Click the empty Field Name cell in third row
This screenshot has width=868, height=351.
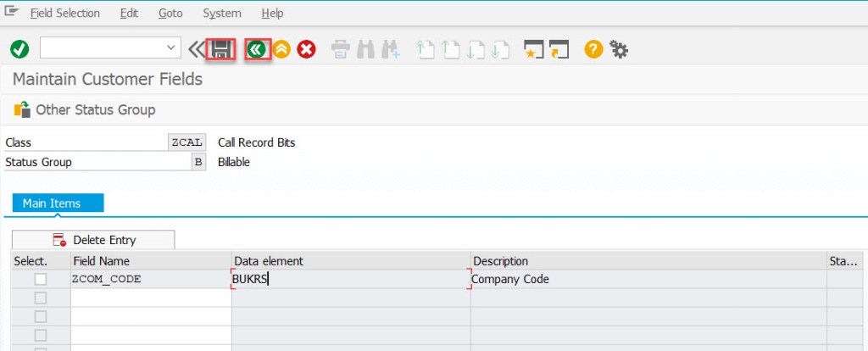coord(151,317)
